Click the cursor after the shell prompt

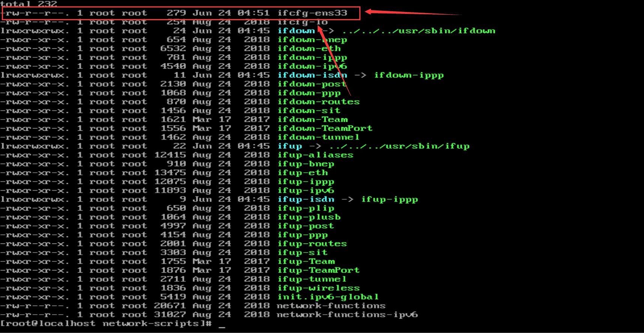click(x=222, y=325)
